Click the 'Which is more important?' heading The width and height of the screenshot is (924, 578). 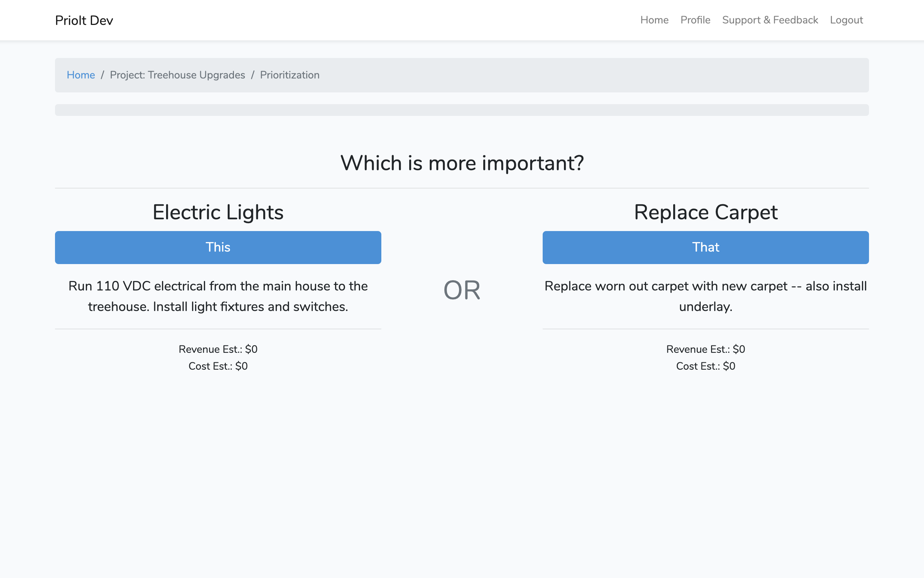pos(462,163)
